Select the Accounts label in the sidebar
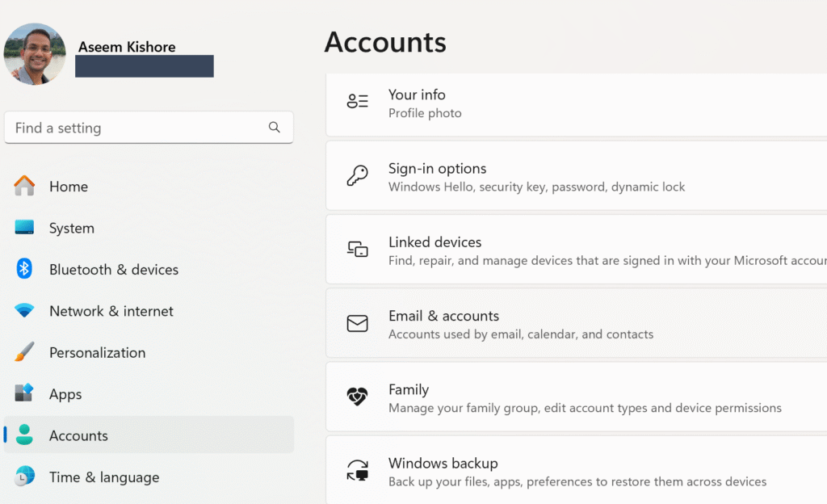Image resolution: width=827 pixels, height=504 pixels. tap(78, 435)
